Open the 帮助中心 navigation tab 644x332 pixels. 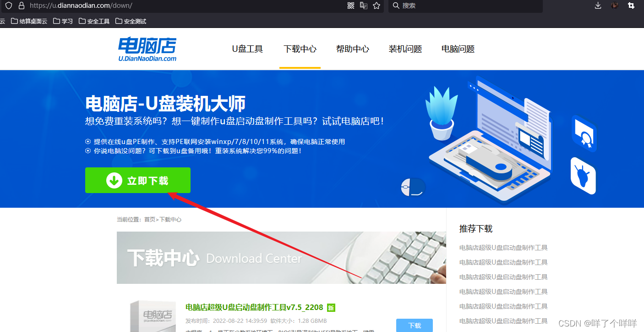[x=353, y=49]
